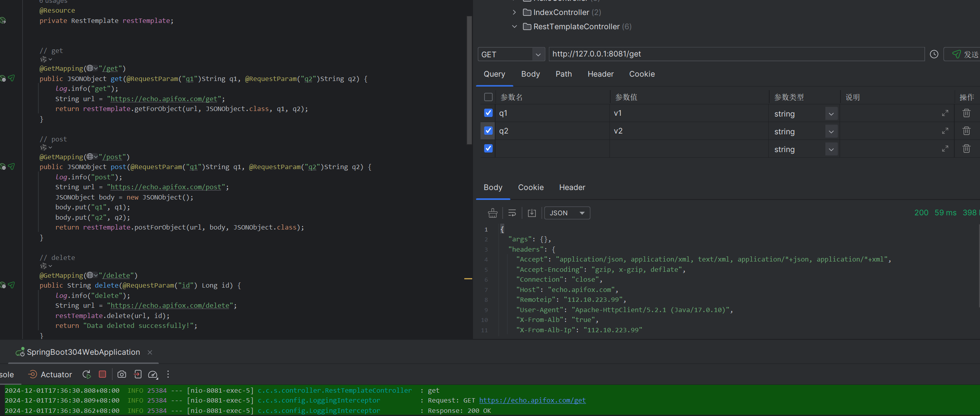Viewport: 980px width, 416px height.
Task: Open q2 type string dropdown
Action: coord(831,132)
